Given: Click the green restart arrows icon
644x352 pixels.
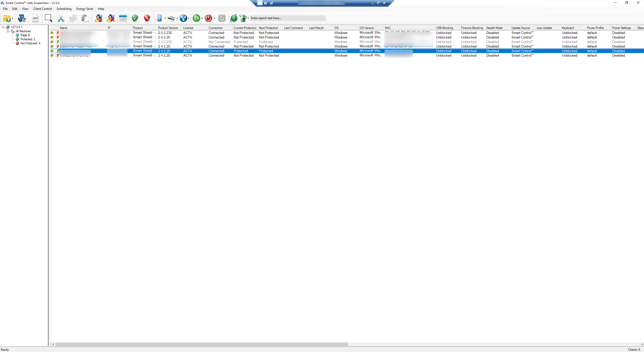Looking at the screenshot, I should click(196, 18).
